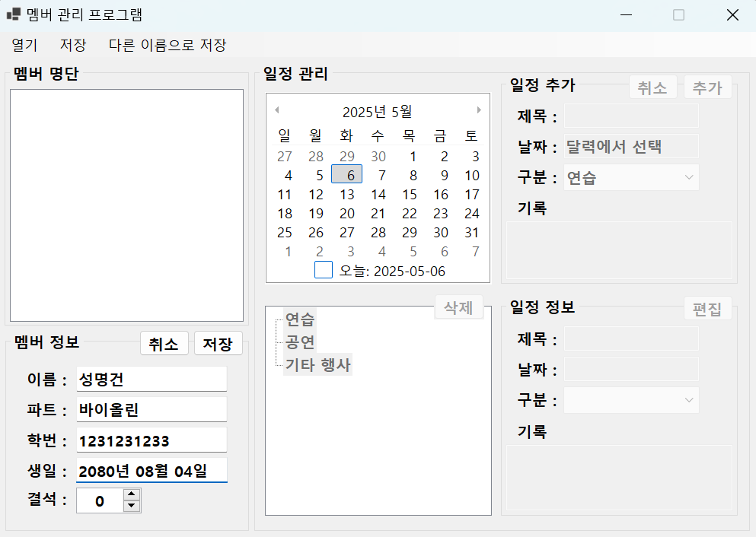Decrease 결석 count with down arrow
The height and width of the screenshot is (537, 756).
click(132, 506)
